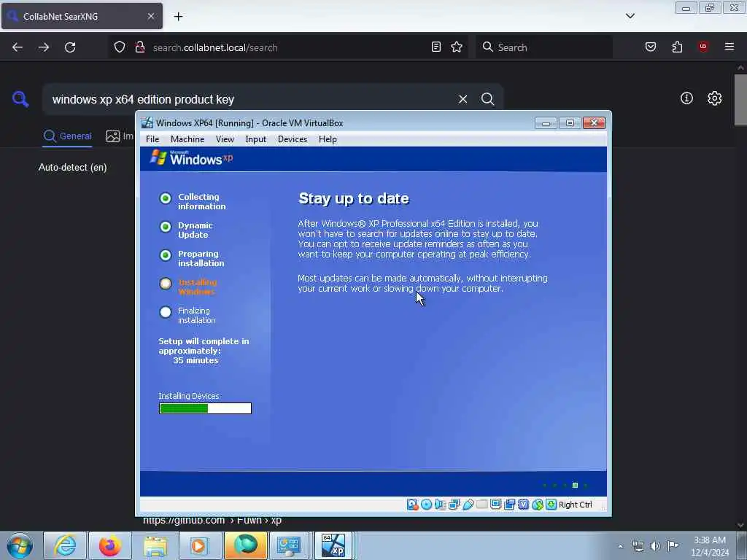The image size is (747, 560).
Task: Go forward in Firefox history
Action: [x=43, y=47]
